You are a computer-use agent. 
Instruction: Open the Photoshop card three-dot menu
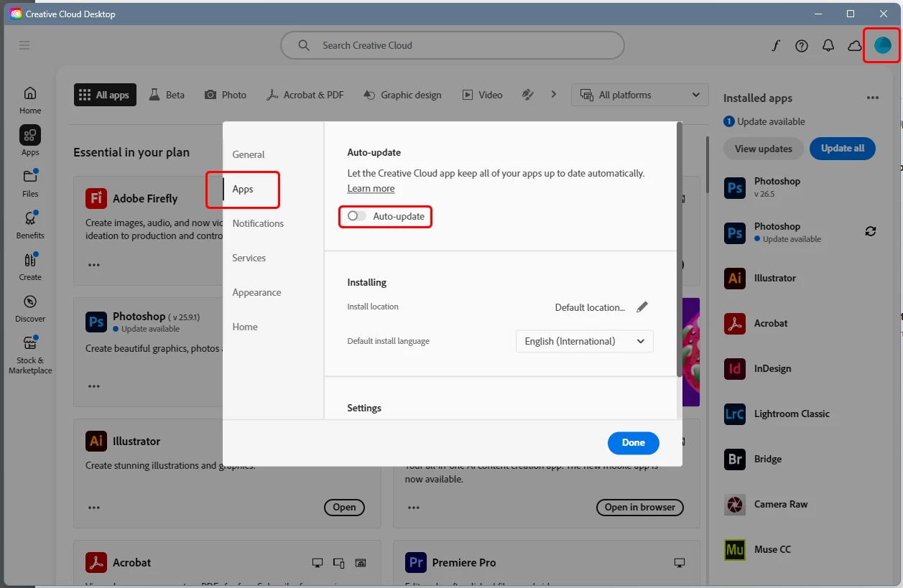(x=94, y=386)
